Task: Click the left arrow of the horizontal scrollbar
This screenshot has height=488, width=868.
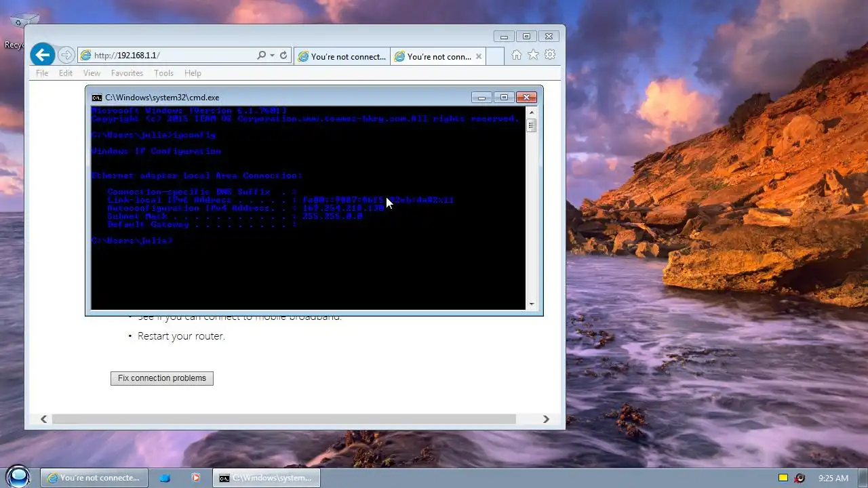Action: pos(44,420)
